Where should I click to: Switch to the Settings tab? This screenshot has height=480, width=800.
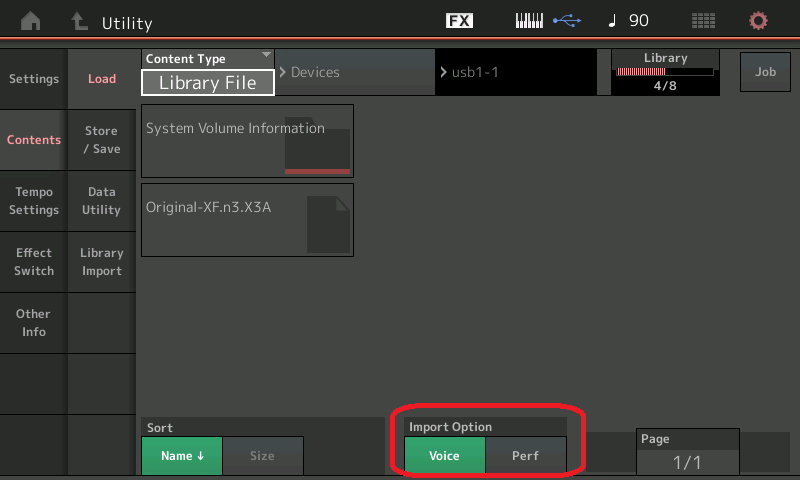click(x=34, y=79)
